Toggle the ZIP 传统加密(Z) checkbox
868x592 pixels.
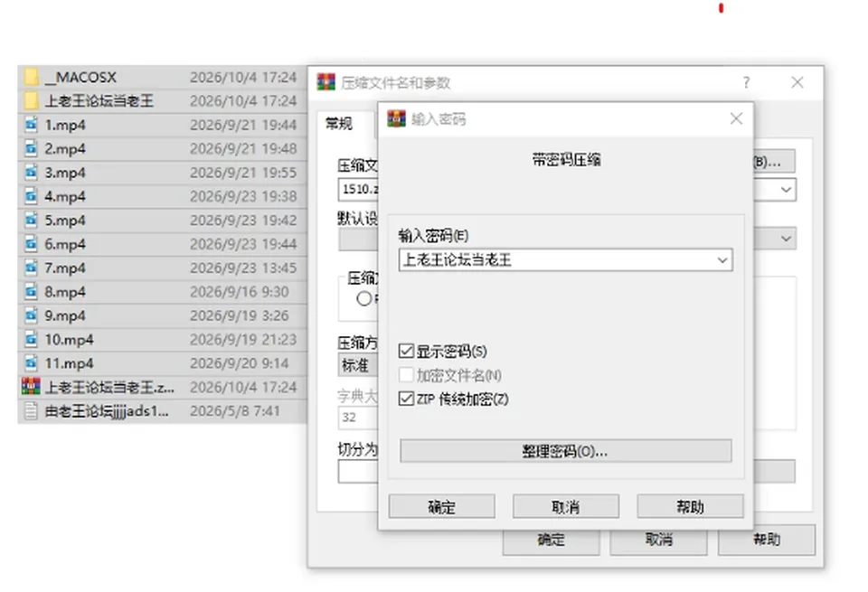(406, 399)
